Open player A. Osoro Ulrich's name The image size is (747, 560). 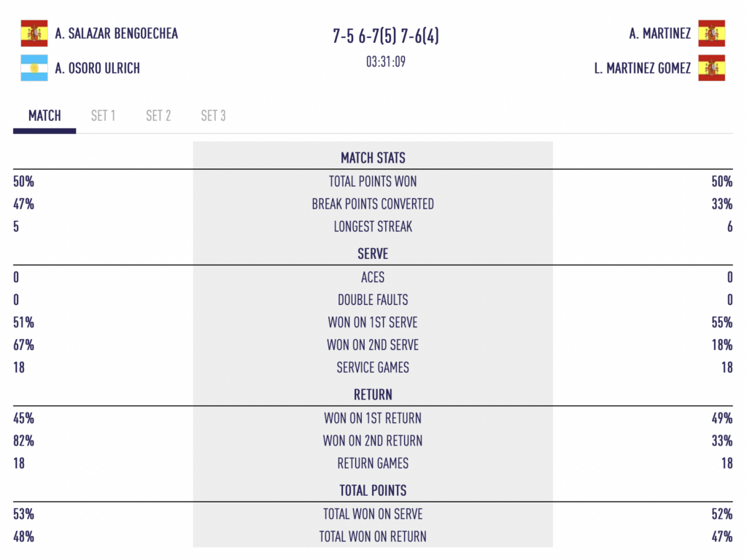[x=97, y=68]
